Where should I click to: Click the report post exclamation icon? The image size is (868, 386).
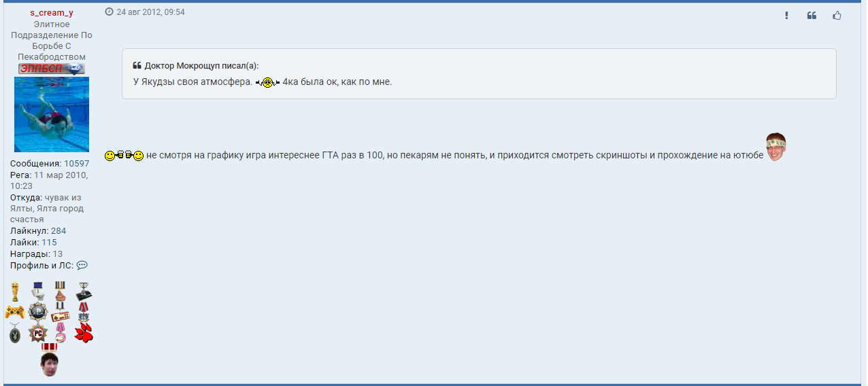tap(786, 16)
